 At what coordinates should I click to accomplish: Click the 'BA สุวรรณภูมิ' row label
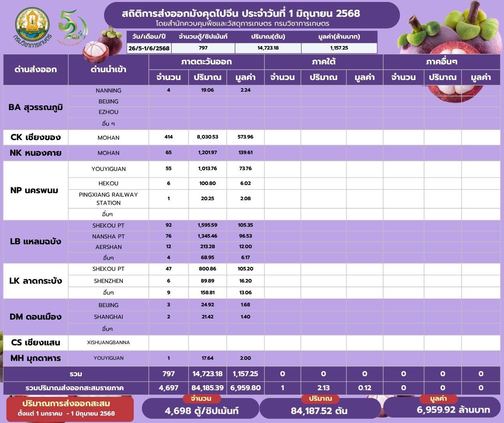pyautogui.click(x=35, y=107)
